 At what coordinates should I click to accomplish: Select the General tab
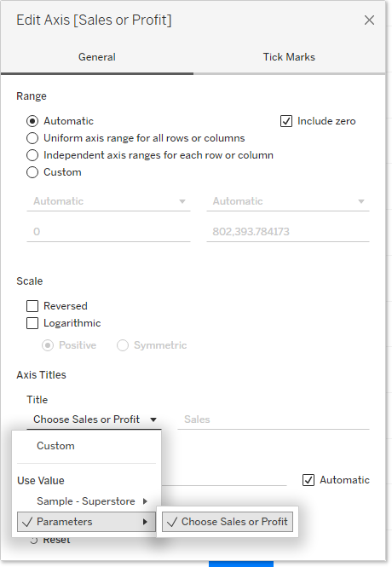pyautogui.click(x=97, y=57)
